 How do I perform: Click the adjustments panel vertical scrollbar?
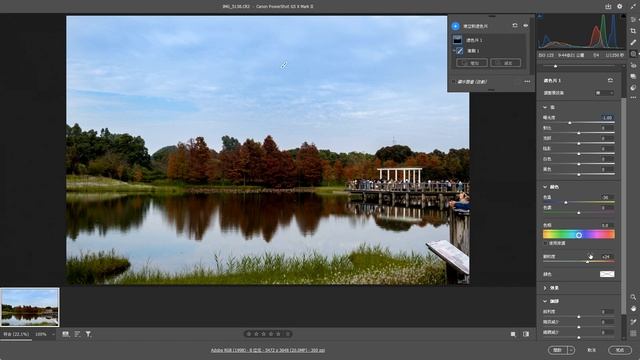[623, 206]
